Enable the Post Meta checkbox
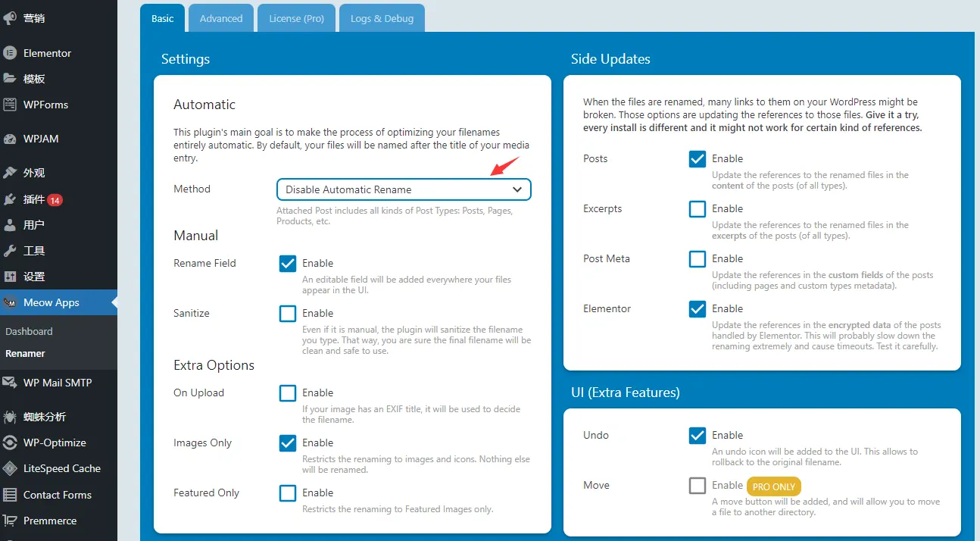The height and width of the screenshot is (541, 980). point(698,259)
